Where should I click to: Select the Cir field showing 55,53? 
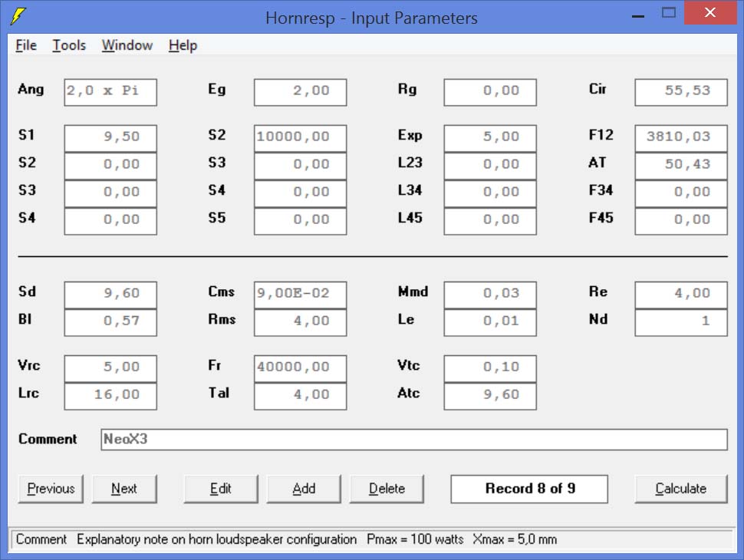click(x=681, y=92)
